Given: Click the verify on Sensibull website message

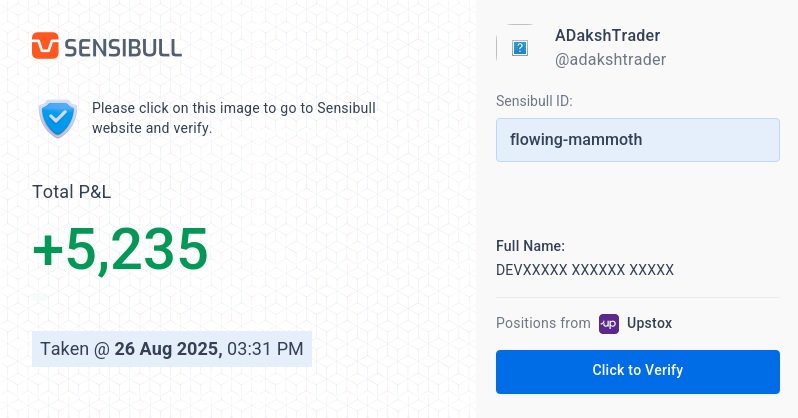Looking at the screenshot, I should [234, 118].
